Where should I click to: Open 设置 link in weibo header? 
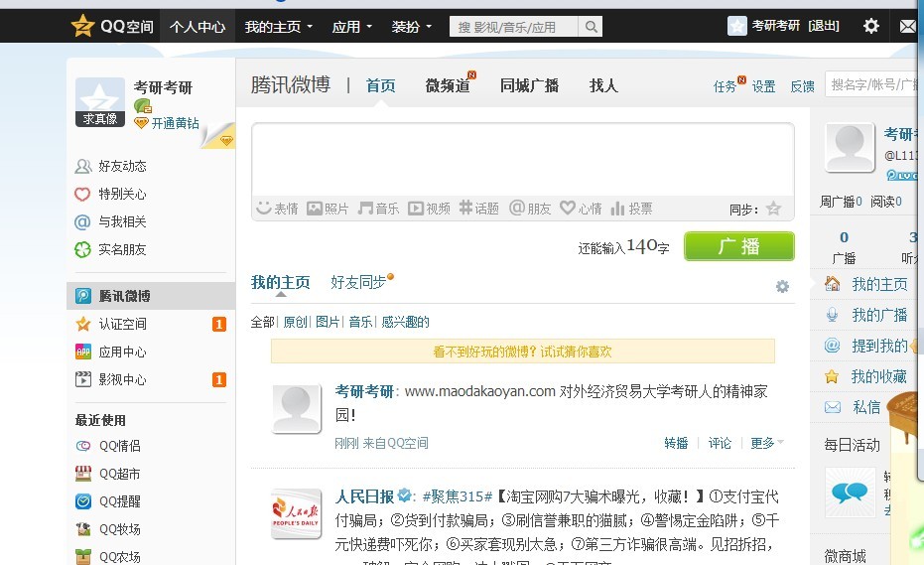(x=764, y=86)
